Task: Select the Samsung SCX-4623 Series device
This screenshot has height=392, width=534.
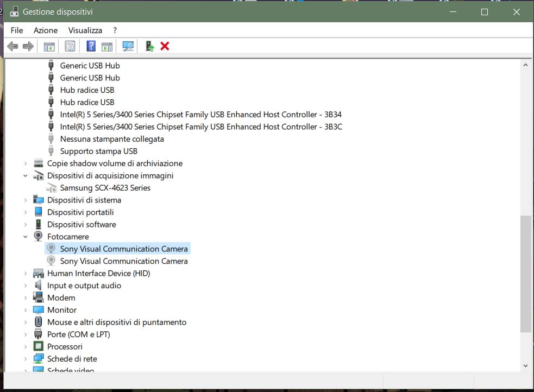Action: coord(105,188)
